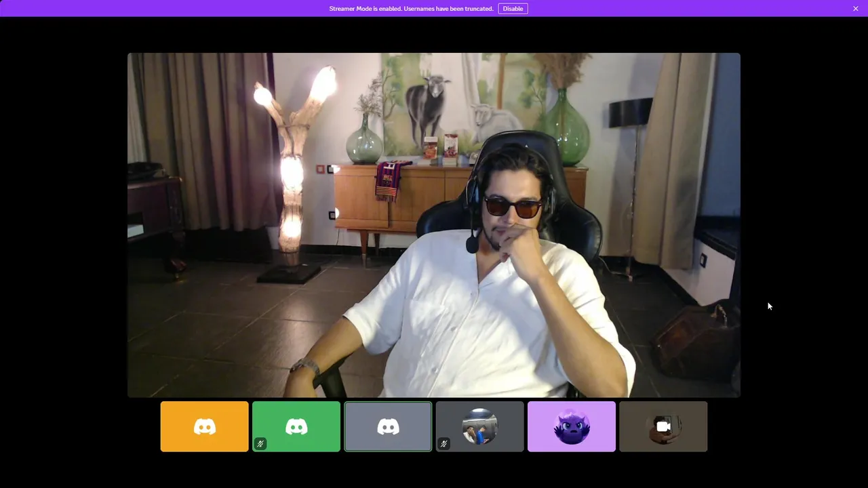Click the Streamer Mode enabled message text
This screenshot has width=868, height=488.
click(411, 9)
